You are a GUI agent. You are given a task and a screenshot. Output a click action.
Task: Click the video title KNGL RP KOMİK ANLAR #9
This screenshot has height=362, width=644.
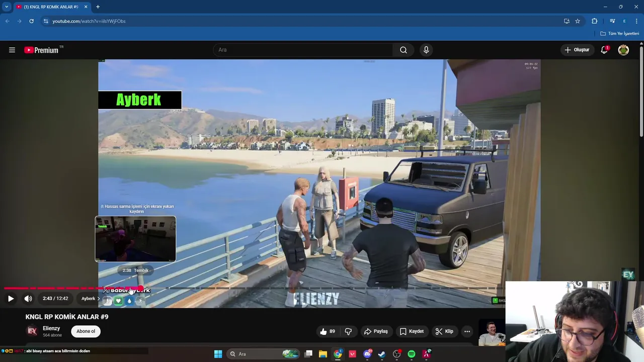[67, 317]
